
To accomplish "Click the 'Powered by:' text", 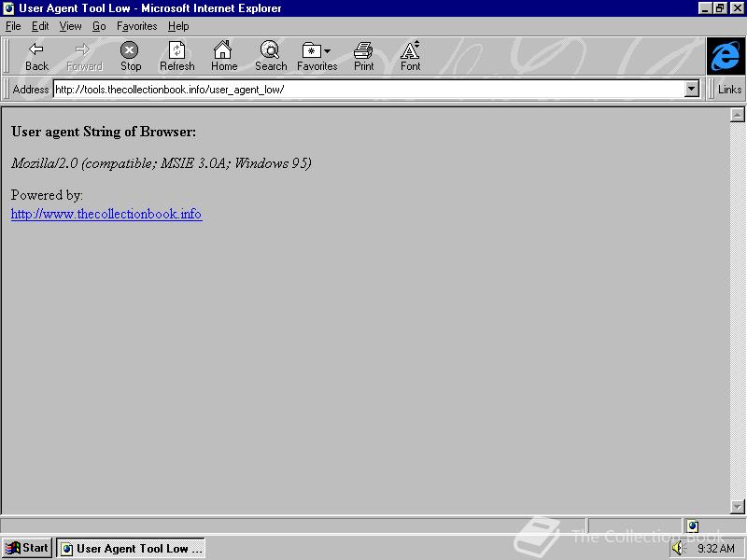I will [x=47, y=195].
